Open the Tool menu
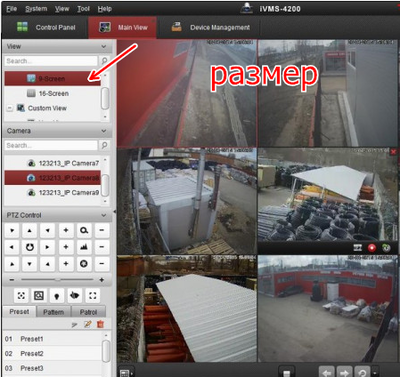Viewport: 400px width, 377px height. coord(83,9)
